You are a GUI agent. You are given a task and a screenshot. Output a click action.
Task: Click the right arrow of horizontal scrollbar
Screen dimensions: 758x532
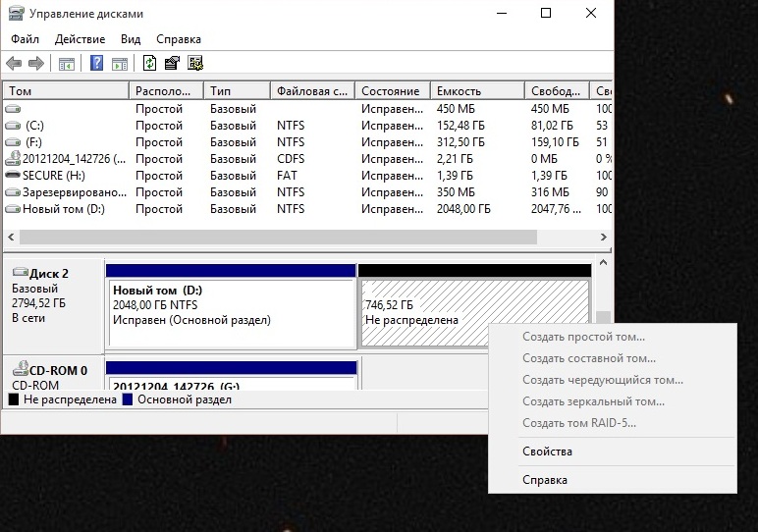coord(603,238)
